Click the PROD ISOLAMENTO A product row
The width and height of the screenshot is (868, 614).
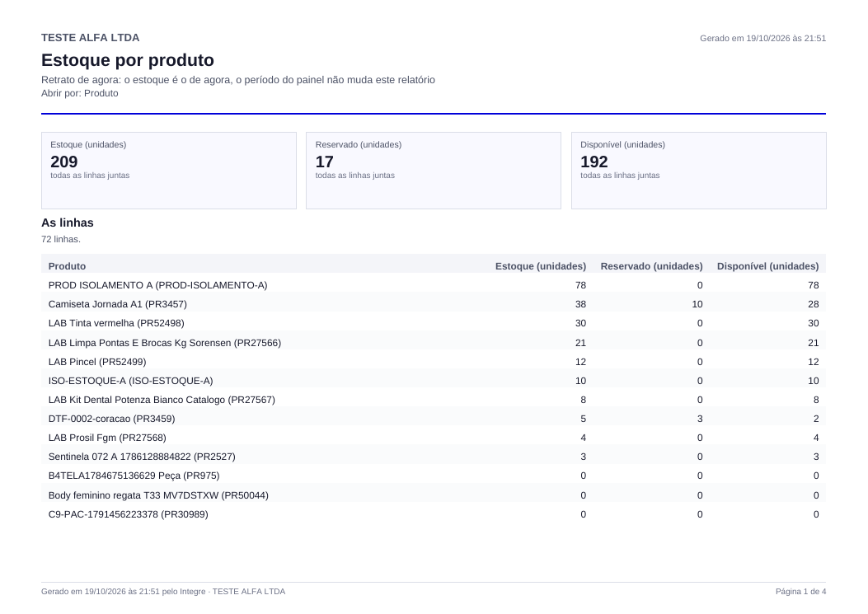tap(434, 285)
